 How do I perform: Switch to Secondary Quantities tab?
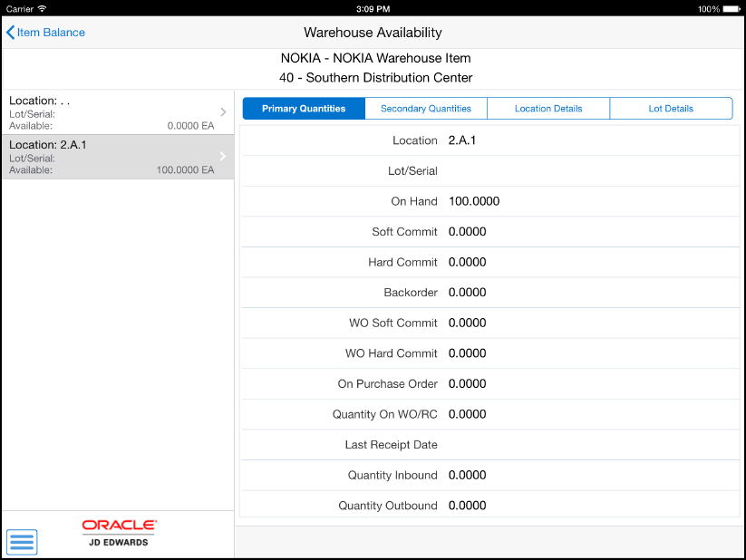click(x=426, y=109)
